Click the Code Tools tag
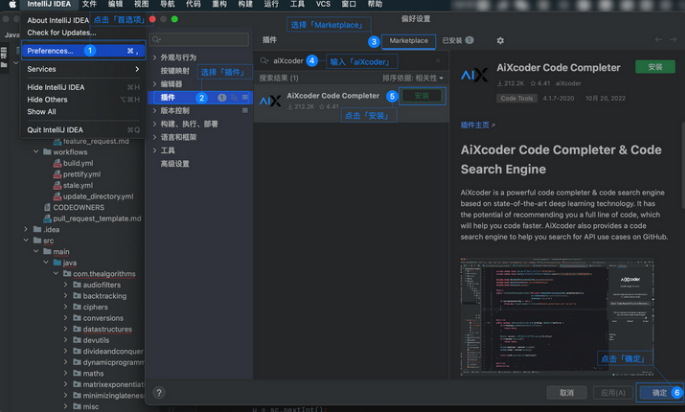Viewport: 685px width, 412px height. 516,98
